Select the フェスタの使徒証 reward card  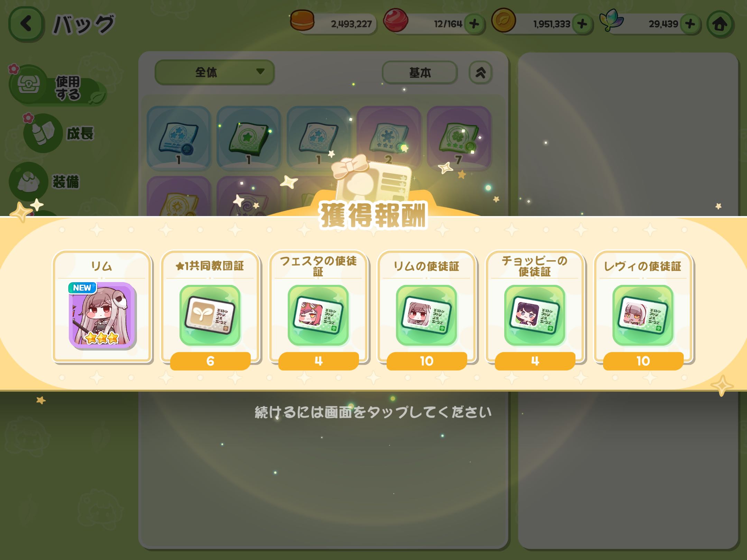click(x=318, y=310)
